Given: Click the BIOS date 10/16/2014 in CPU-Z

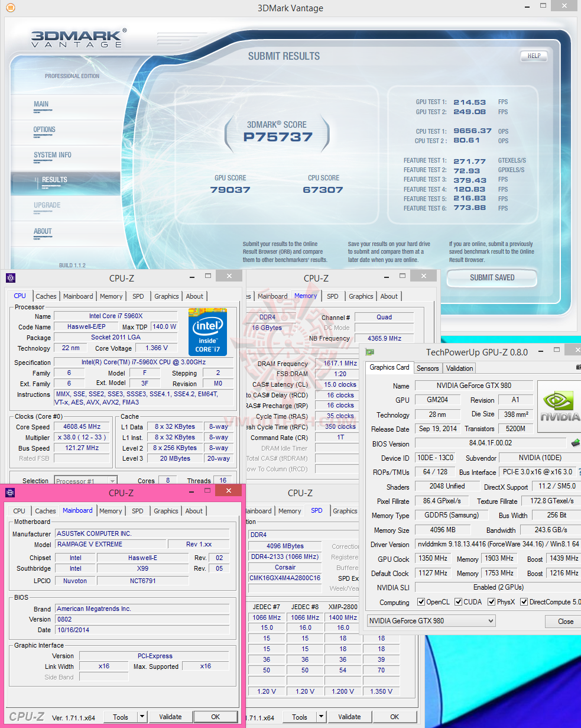Looking at the screenshot, I should tap(142, 630).
